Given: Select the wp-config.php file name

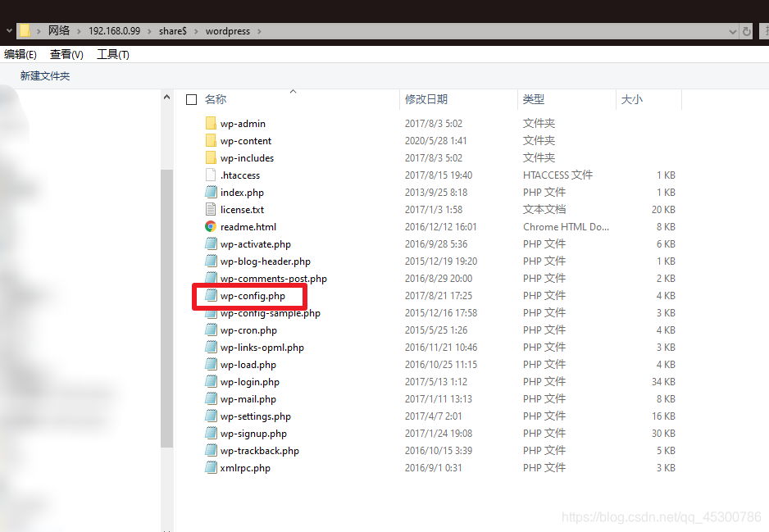Looking at the screenshot, I should (x=253, y=296).
